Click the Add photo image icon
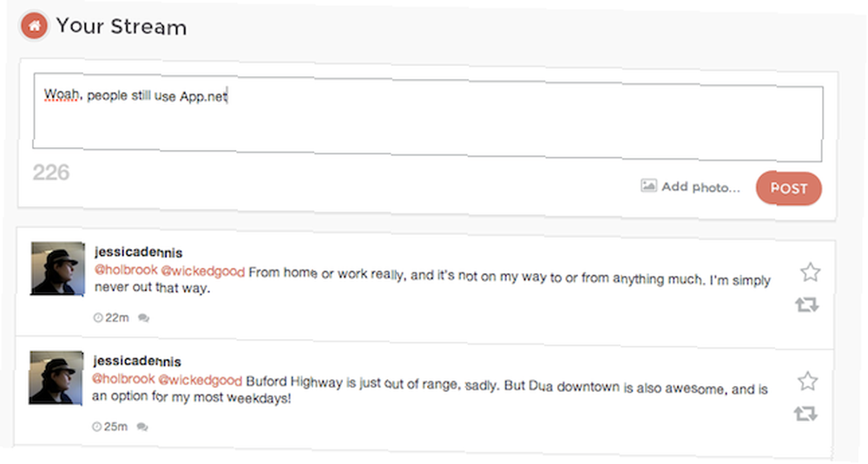Screen dimensions: 868x464 pyautogui.click(x=648, y=186)
